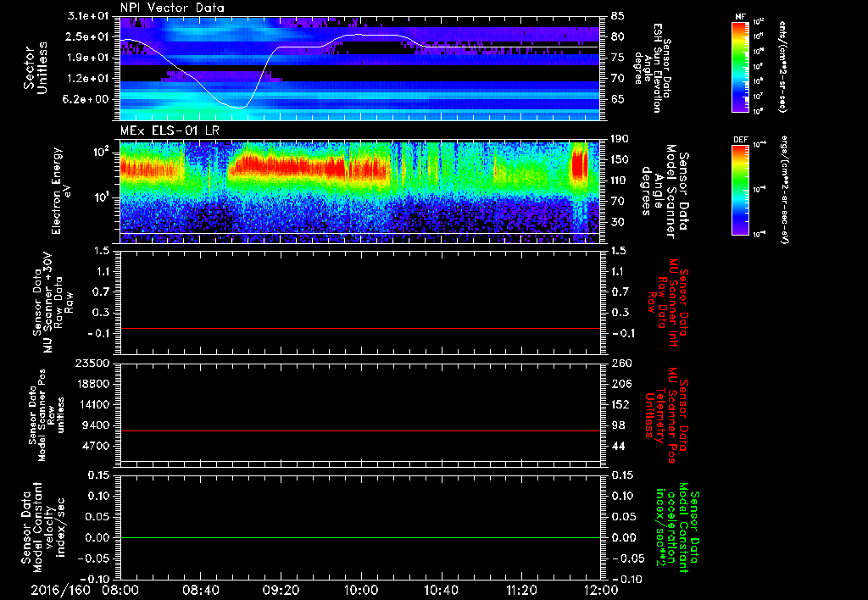
Task: Click the green "Model Constant acceleration" label
Action: 676,528
